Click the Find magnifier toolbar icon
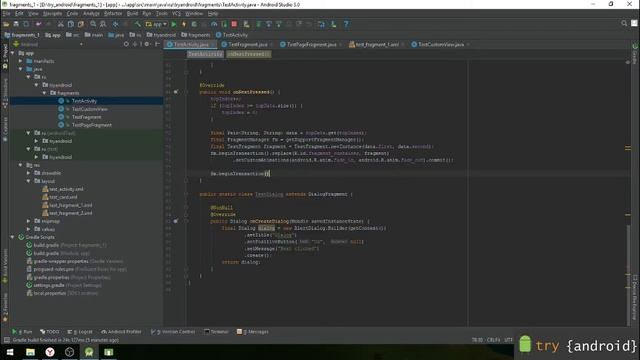Image resolution: width=640 pixels, height=360 pixels. [93, 24]
